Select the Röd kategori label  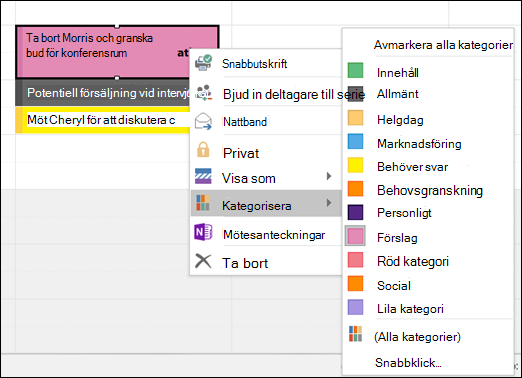coord(413,261)
